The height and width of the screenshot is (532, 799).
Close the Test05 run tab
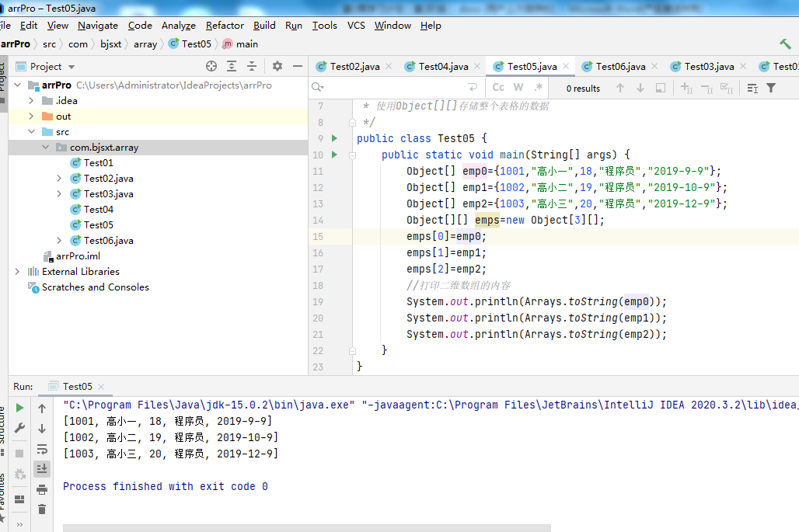(101, 387)
